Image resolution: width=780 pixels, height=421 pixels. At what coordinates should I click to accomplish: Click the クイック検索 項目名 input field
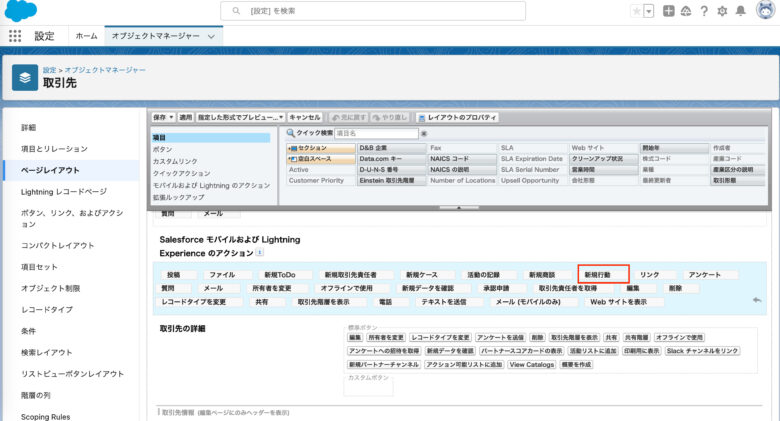376,133
